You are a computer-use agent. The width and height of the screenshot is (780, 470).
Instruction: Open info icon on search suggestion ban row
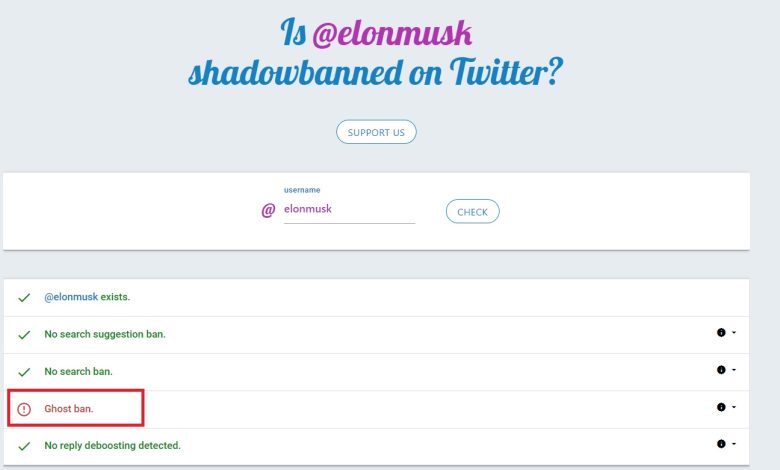(721, 333)
